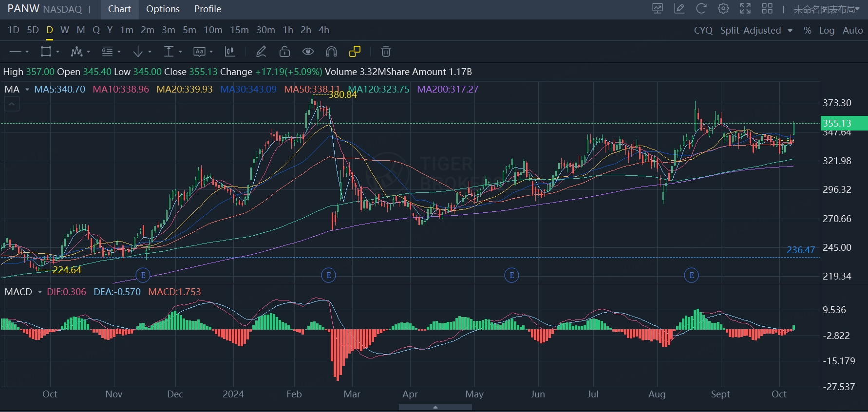Select the 5m interval

pos(189,30)
